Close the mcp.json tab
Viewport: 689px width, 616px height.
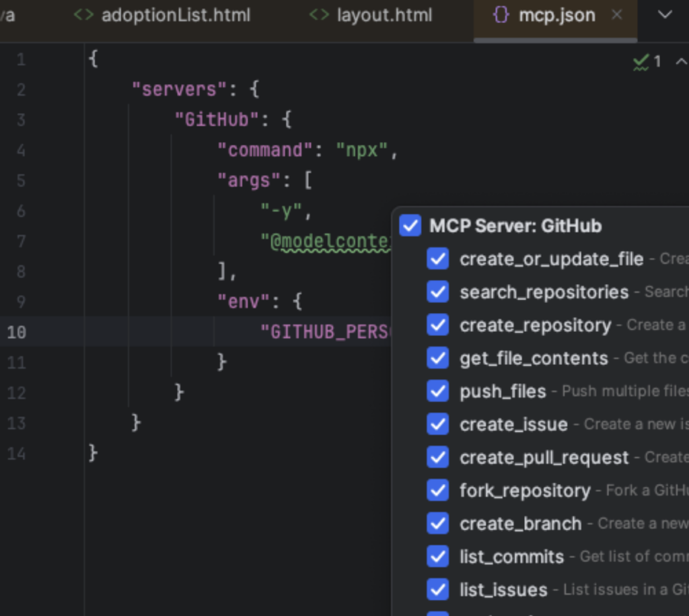617,15
